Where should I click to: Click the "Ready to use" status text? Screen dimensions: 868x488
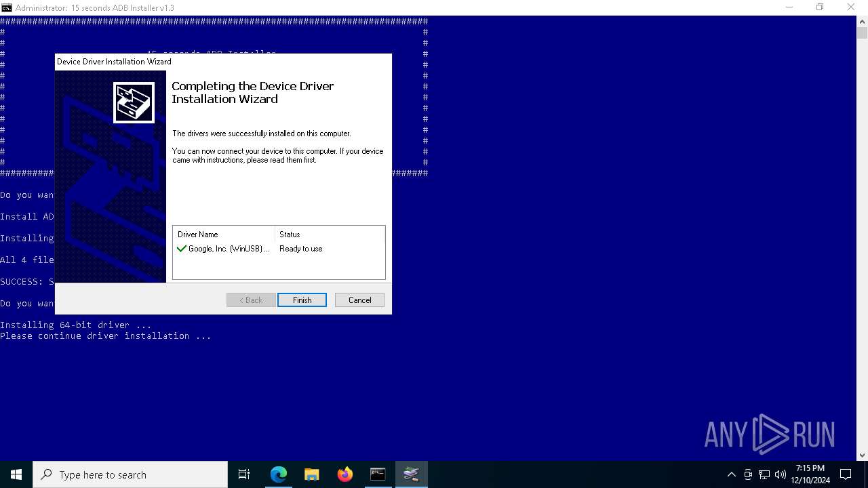tap(300, 249)
